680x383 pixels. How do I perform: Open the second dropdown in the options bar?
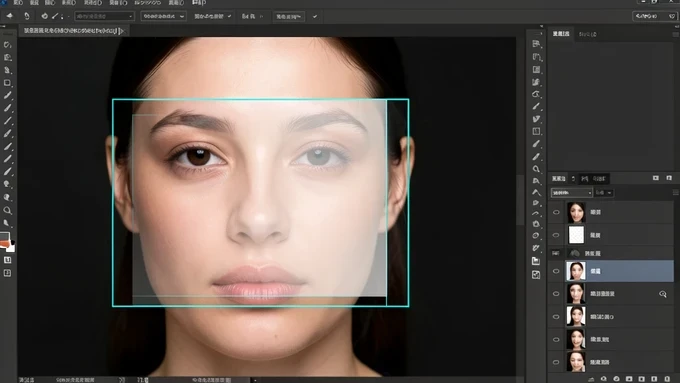coord(163,16)
